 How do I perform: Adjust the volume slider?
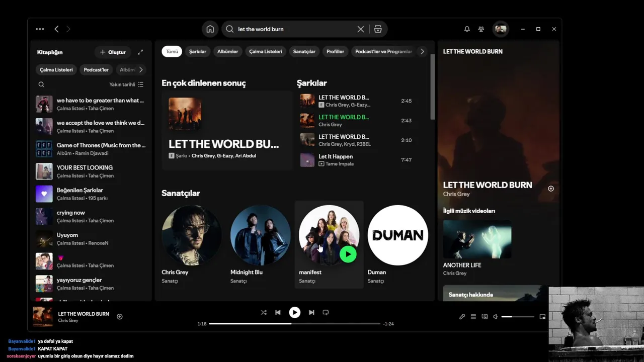point(518,317)
